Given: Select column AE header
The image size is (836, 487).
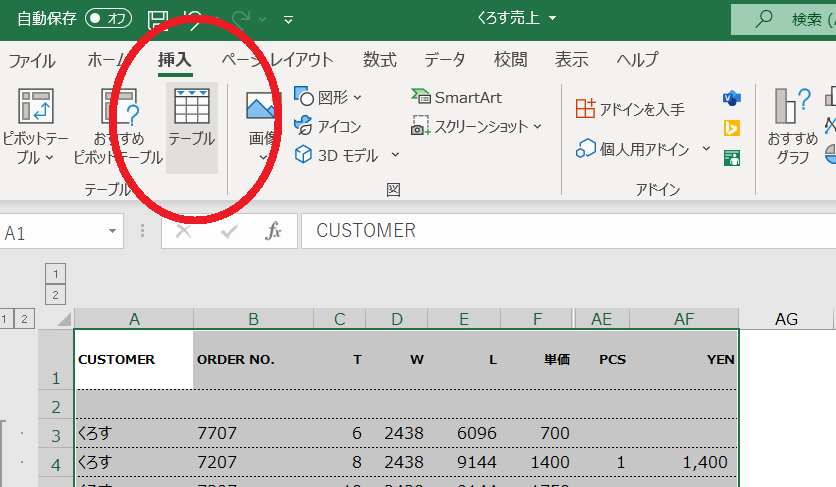Looking at the screenshot, I should coord(601,319).
